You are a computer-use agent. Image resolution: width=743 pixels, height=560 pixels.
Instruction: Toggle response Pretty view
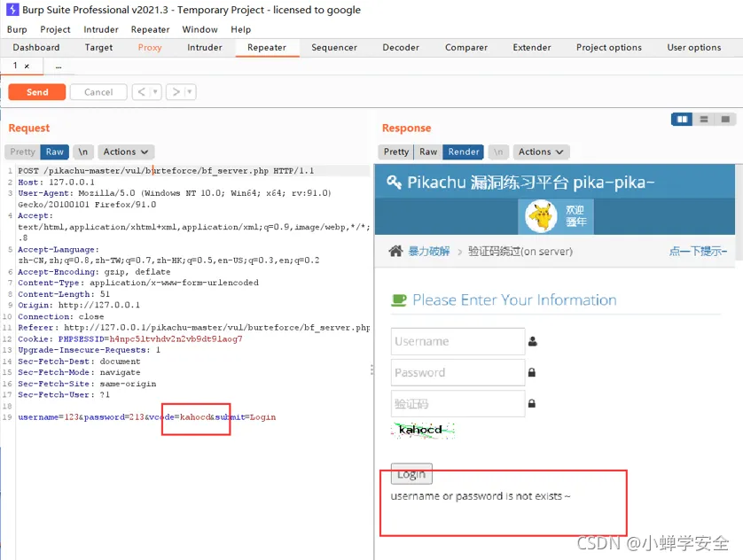[396, 152]
